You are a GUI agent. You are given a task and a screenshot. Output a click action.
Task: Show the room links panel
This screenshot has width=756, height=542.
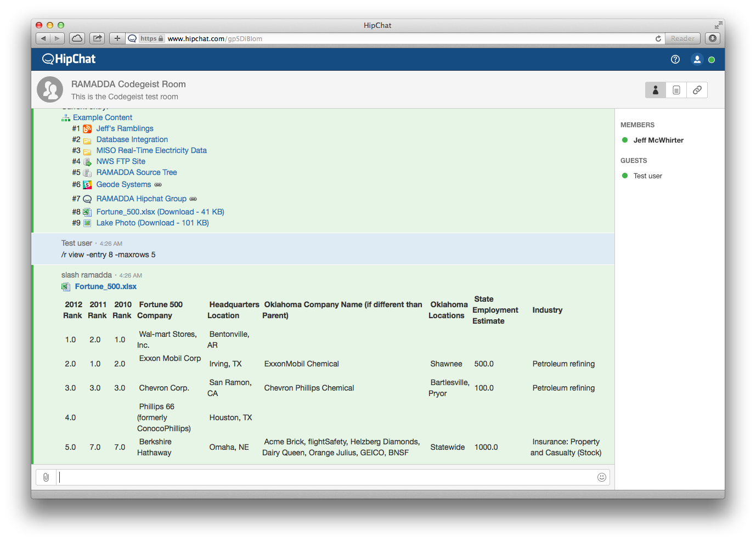(x=697, y=90)
